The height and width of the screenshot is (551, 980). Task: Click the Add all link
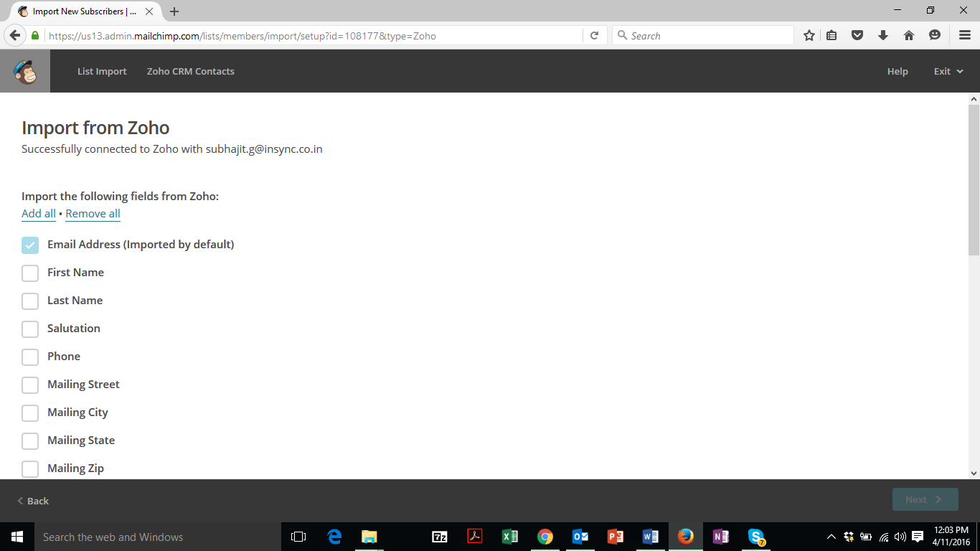coord(39,213)
